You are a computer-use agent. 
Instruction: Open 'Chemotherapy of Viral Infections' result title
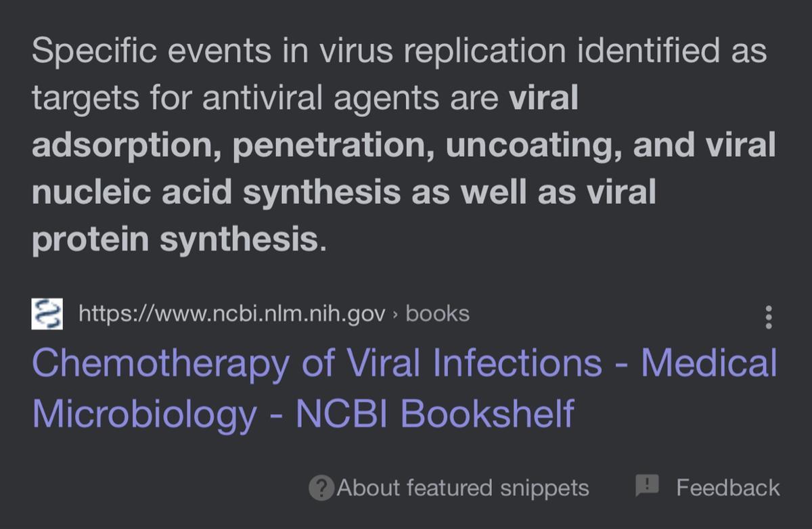(317, 362)
